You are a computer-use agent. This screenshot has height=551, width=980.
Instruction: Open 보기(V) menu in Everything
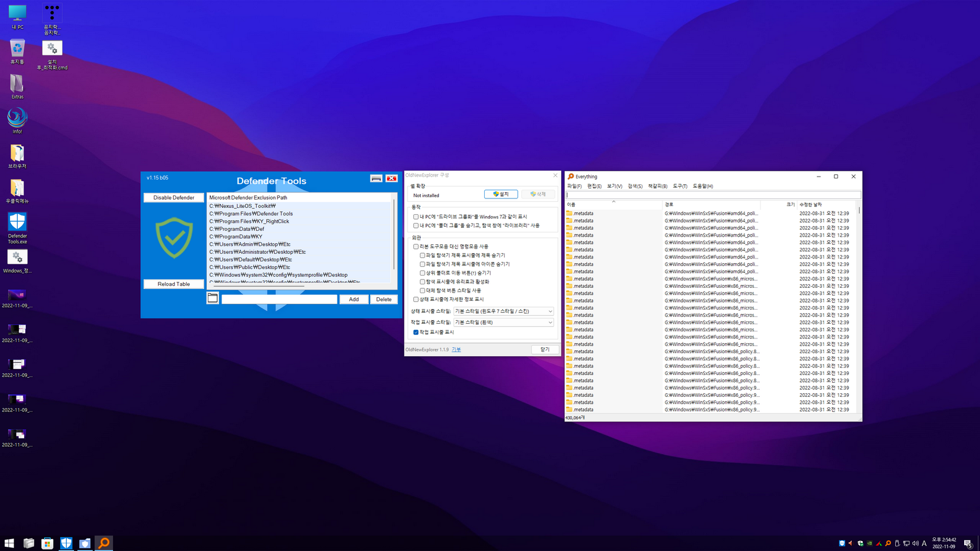point(614,186)
